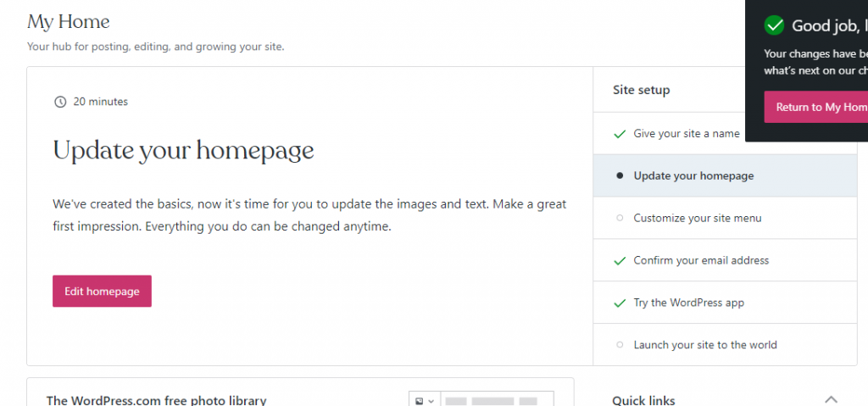868x406 pixels.
Task: Open 'Confirm your email address' step
Action: click(726, 260)
